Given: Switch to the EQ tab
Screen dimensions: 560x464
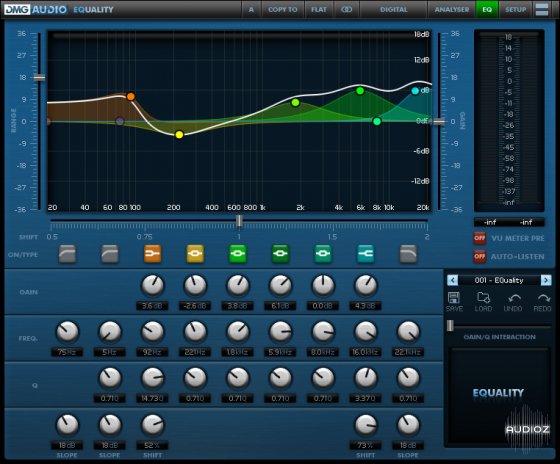Looking at the screenshot, I should 487,9.
